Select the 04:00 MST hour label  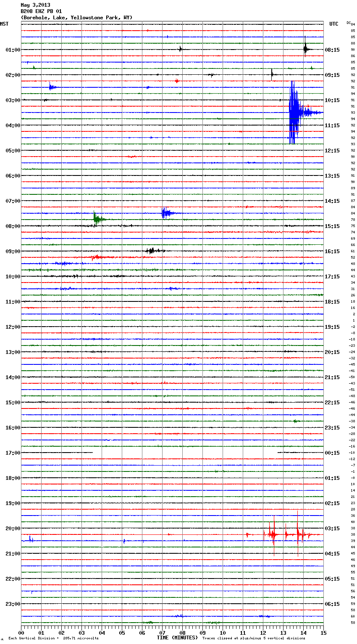pyautogui.click(x=13, y=125)
